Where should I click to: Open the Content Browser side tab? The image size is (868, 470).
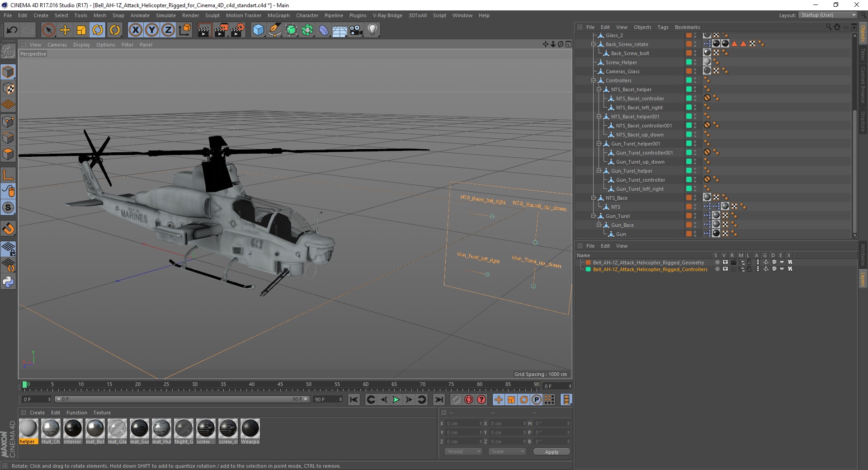click(x=863, y=85)
